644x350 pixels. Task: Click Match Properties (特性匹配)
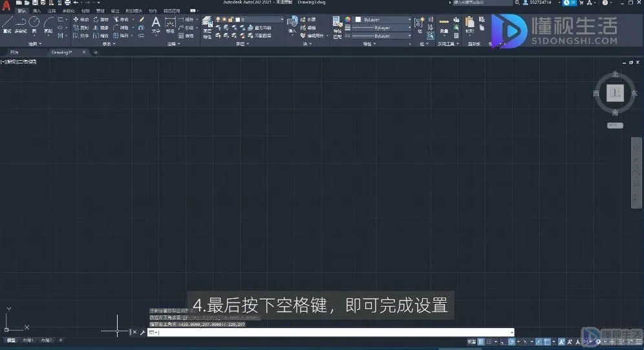338,28
